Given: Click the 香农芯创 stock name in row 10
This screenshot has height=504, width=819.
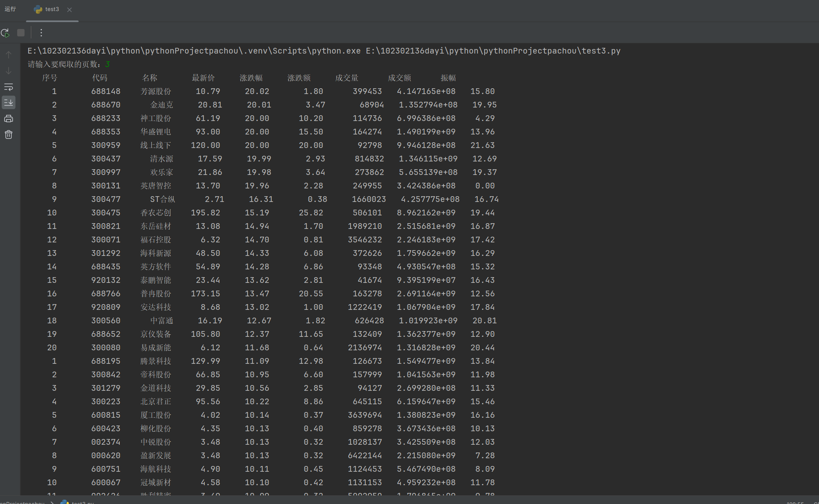Looking at the screenshot, I should tap(156, 213).
